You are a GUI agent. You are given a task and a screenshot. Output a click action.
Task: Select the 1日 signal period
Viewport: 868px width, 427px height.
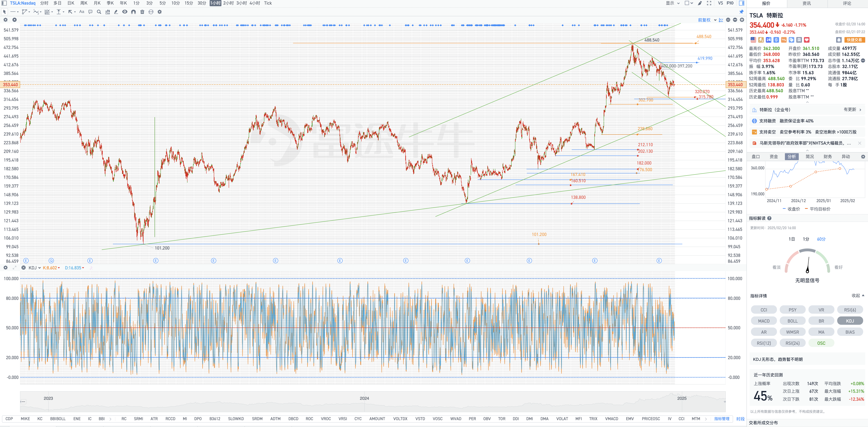(x=791, y=239)
